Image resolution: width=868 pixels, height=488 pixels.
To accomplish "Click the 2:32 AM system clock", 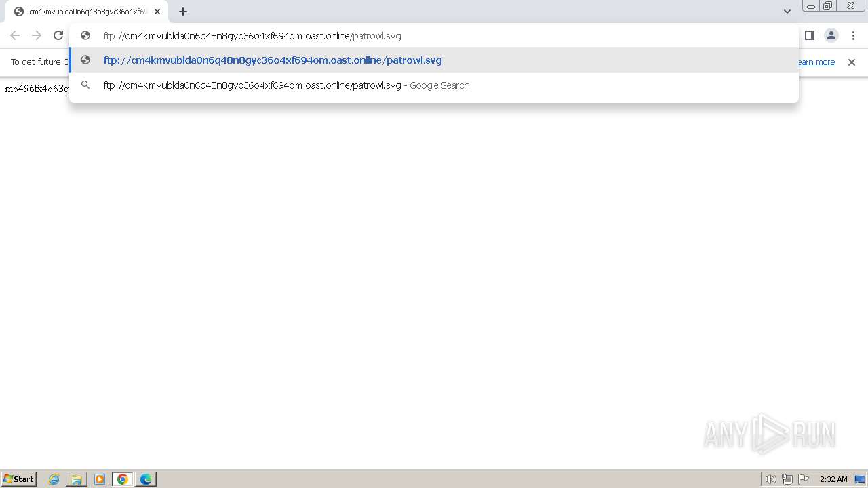I will (833, 479).
